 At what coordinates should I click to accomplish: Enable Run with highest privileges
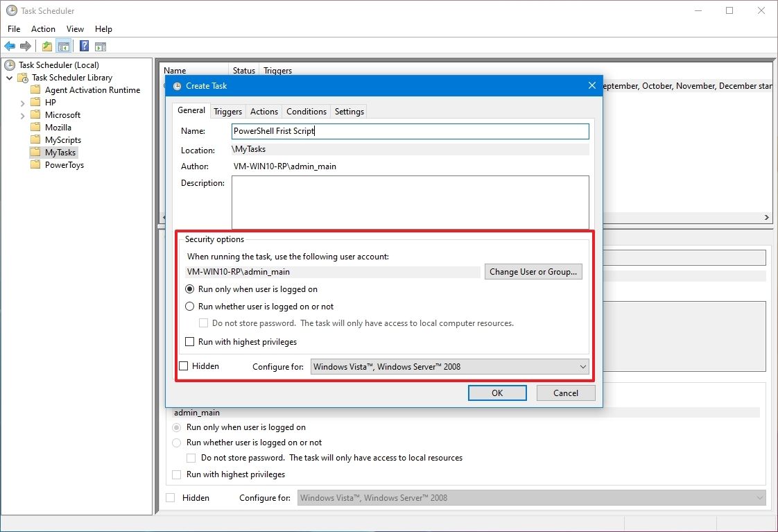click(x=190, y=341)
